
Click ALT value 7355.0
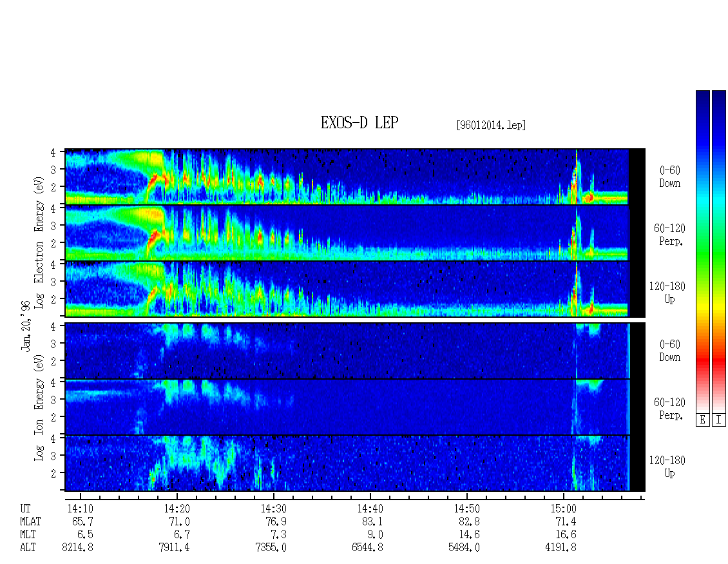click(x=271, y=548)
